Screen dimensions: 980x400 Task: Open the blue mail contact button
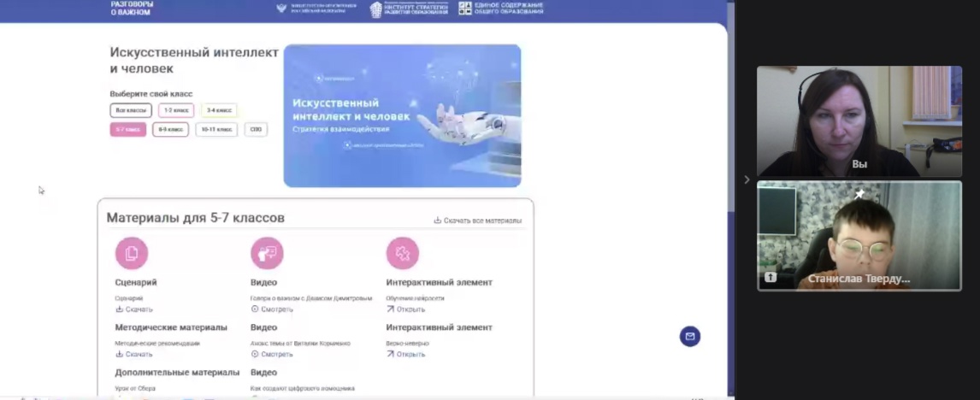pos(690,336)
